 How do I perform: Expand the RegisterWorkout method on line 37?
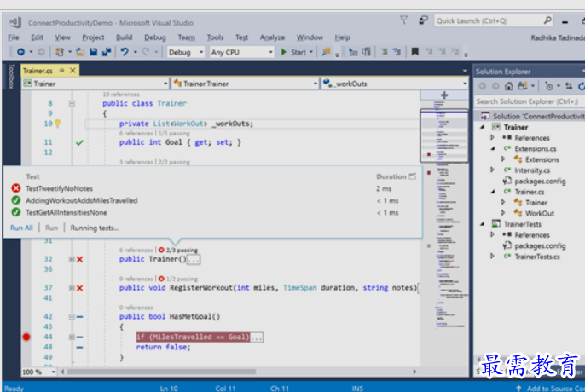tap(72, 288)
